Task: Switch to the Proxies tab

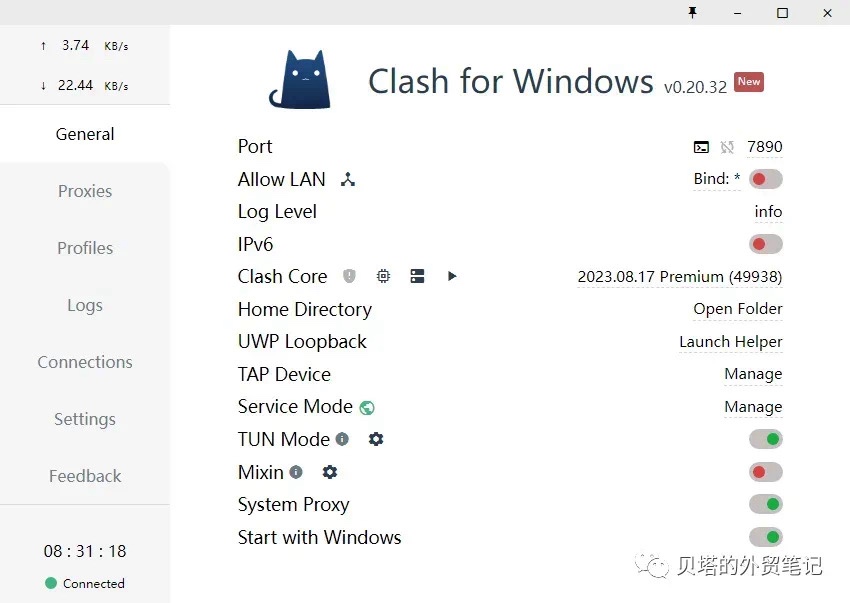Action: pos(85,191)
